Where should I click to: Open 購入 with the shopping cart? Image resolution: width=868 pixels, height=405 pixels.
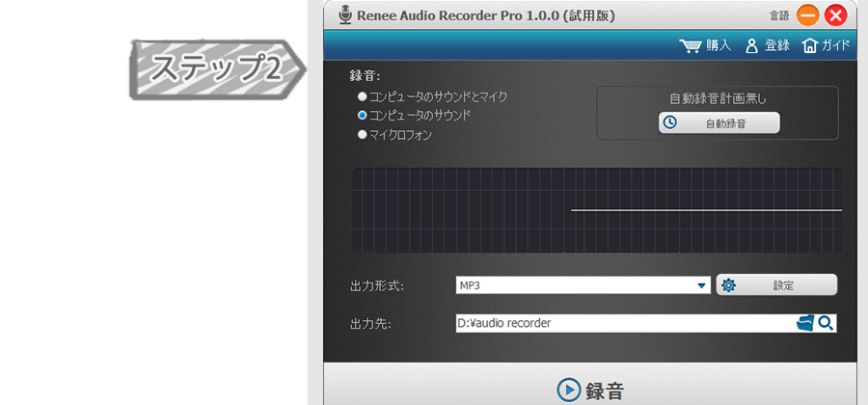click(x=705, y=45)
